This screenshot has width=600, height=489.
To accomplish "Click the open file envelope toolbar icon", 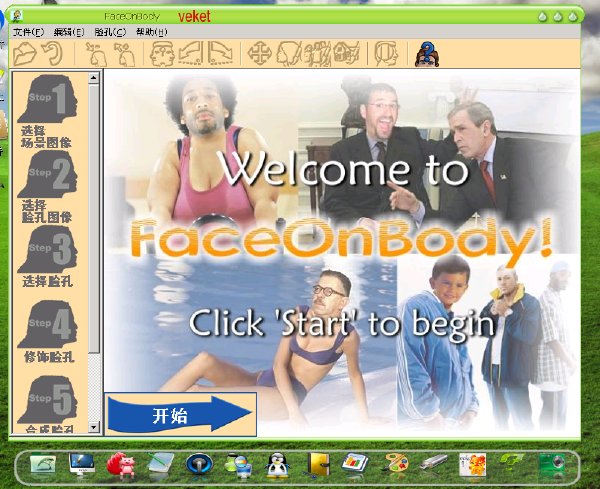I will point(24,54).
